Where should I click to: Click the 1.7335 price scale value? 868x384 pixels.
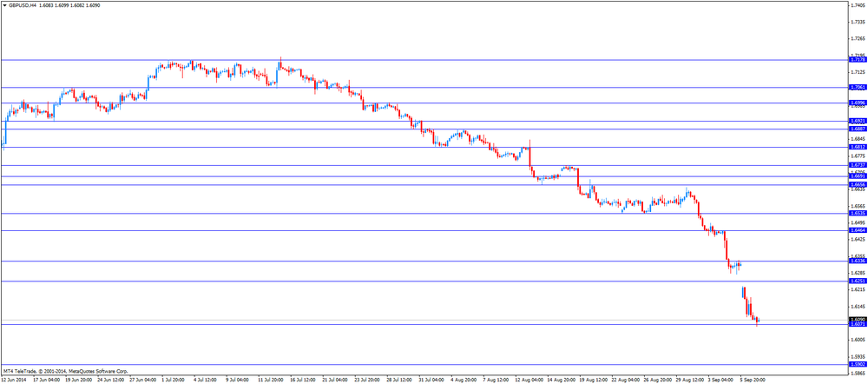point(858,23)
